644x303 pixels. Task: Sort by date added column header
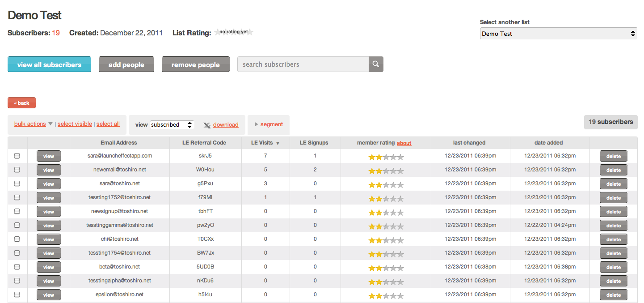549,143
